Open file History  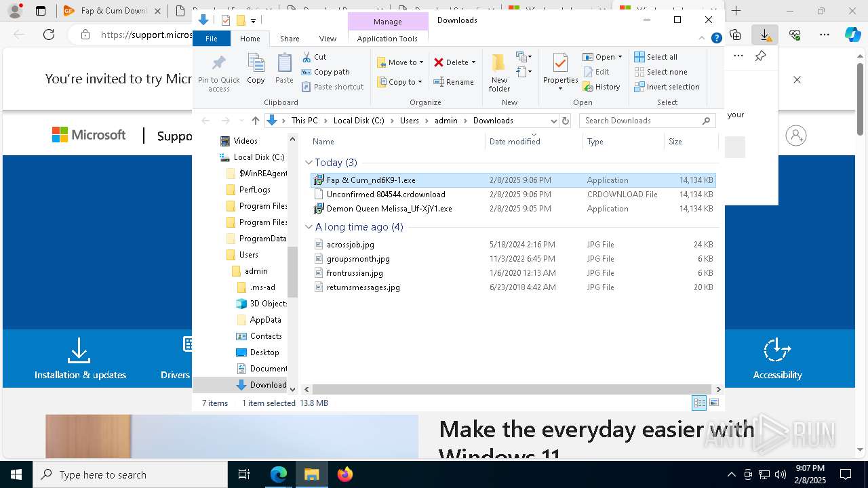601,87
